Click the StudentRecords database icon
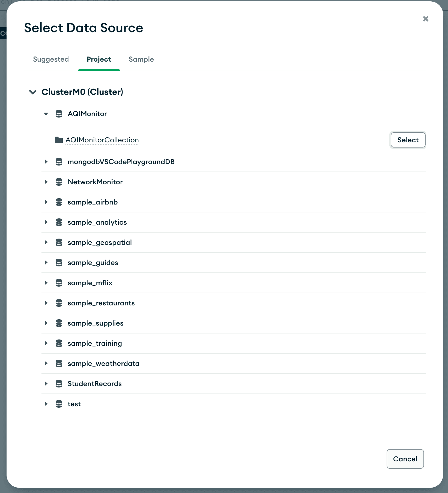 click(x=59, y=384)
